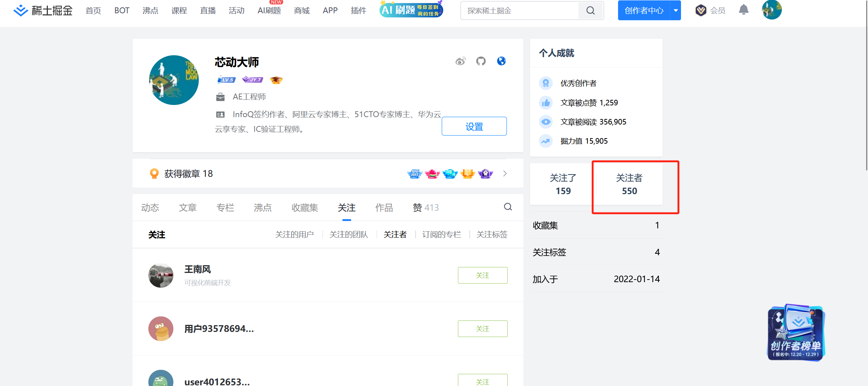Image resolution: width=868 pixels, height=386 pixels.
Task: Expand the badges list chevron
Action: [x=505, y=173]
